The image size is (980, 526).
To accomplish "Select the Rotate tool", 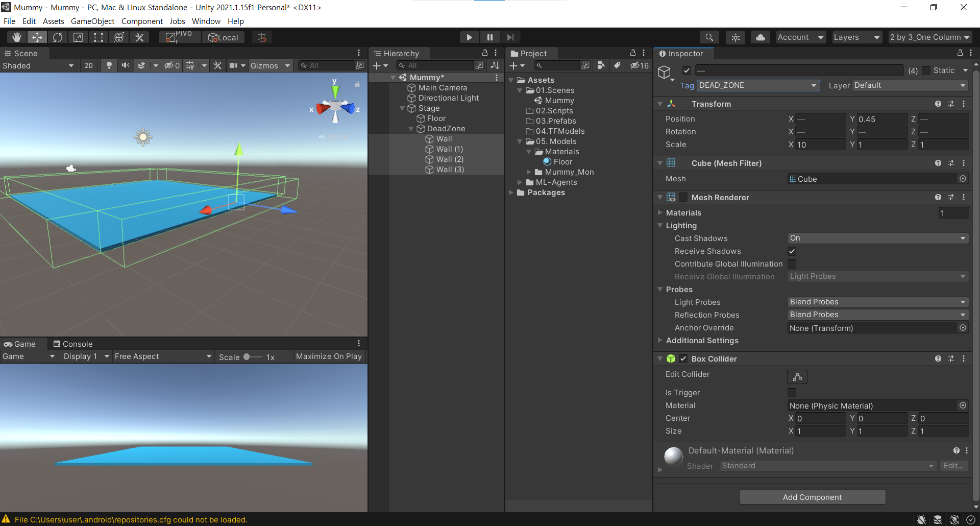I will click(x=58, y=37).
